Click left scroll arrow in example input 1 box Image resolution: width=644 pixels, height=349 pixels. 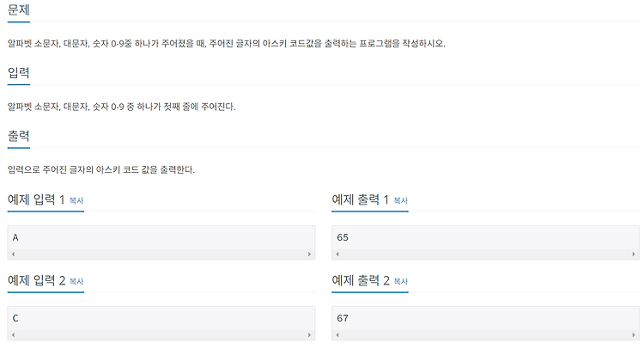pyautogui.click(x=13, y=254)
